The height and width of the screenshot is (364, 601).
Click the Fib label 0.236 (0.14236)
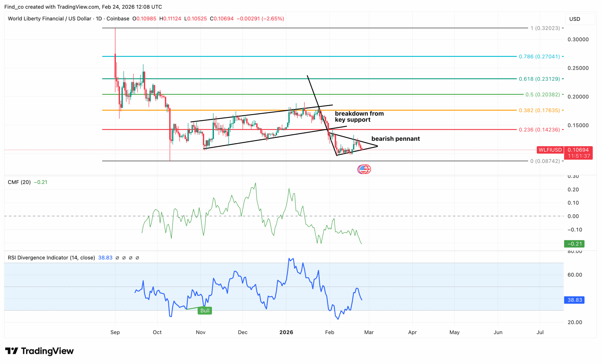click(539, 130)
